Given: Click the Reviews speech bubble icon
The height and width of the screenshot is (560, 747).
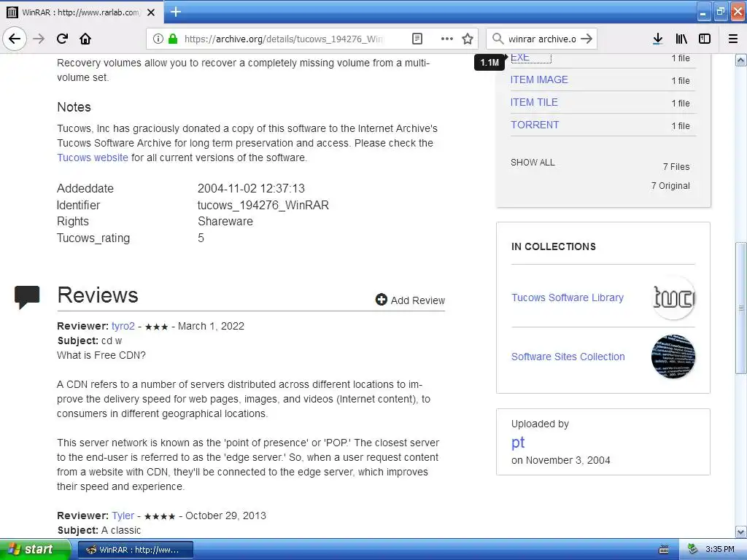Looking at the screenshot, I should coord(27,297).
